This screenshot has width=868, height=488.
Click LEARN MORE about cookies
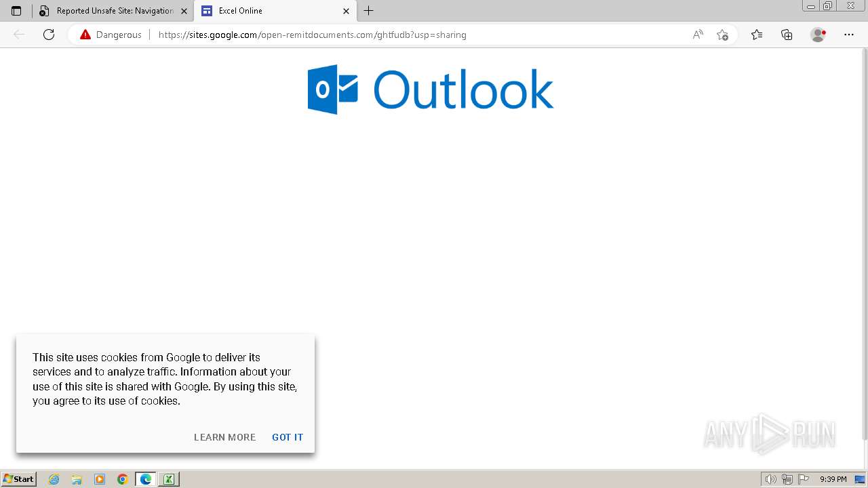[x=224, y=437]
